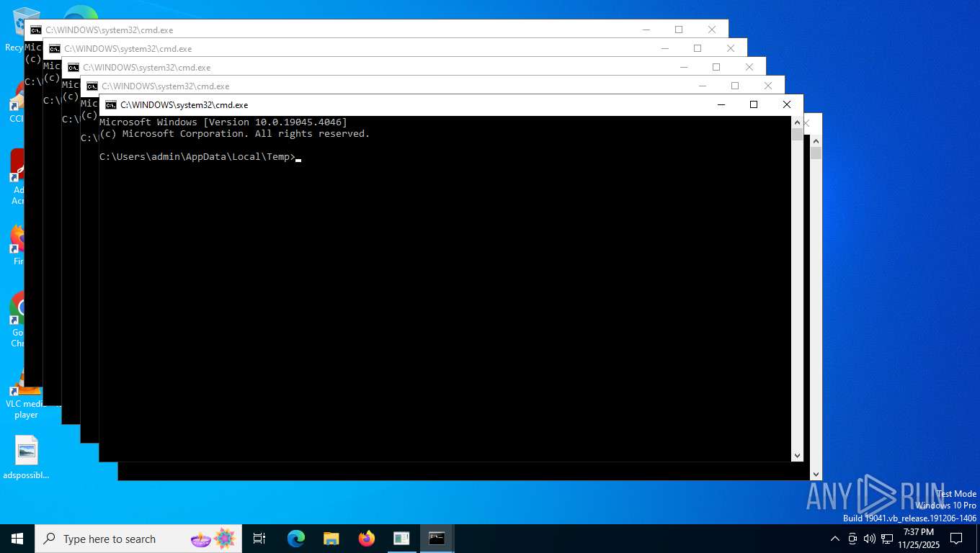Open the pinned app next to Firefox on taskbar
Image resolution: width=980 pixels, height=553 pixels.
[401, 539]
